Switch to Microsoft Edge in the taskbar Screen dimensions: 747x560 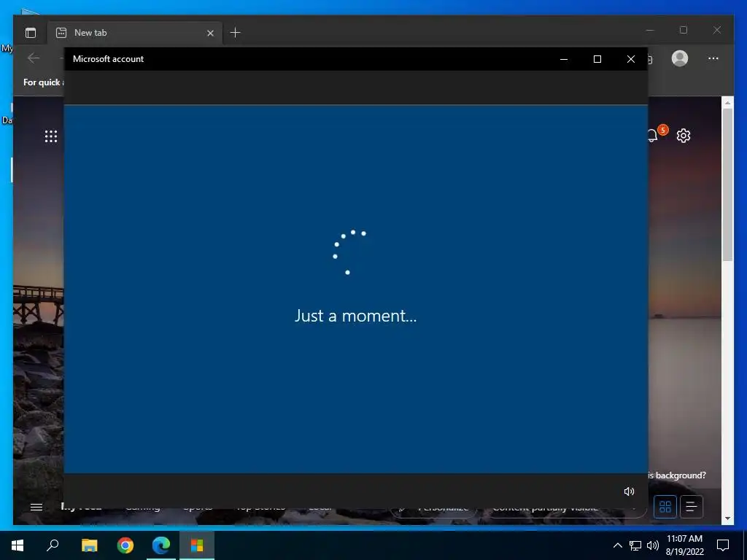161,545
